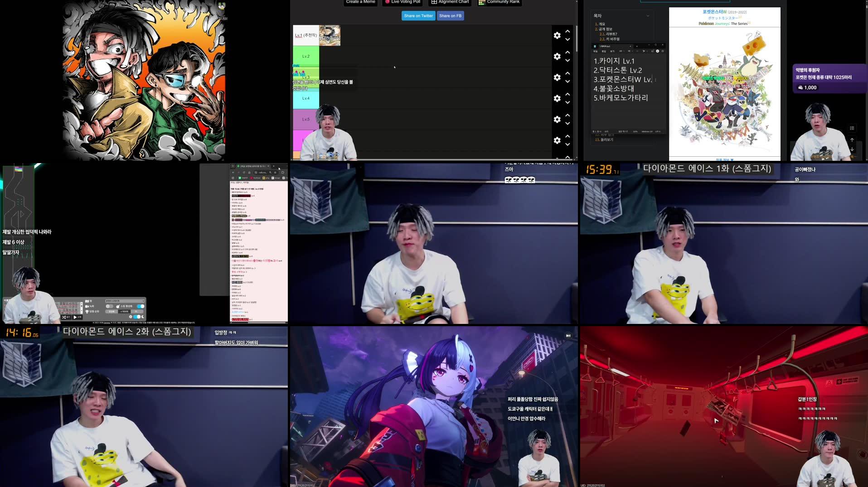
Task: Open the '2.2. 키 비주얼' contents link
Action: click(x=609, y=39)
